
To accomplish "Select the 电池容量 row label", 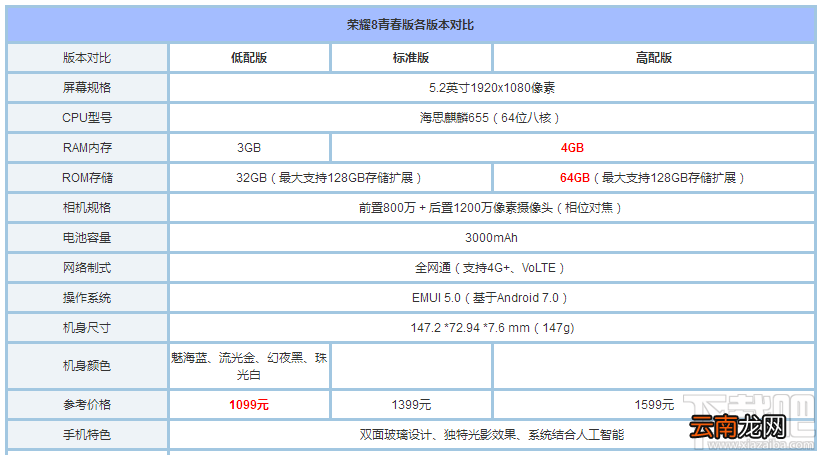I will [87, 237].
